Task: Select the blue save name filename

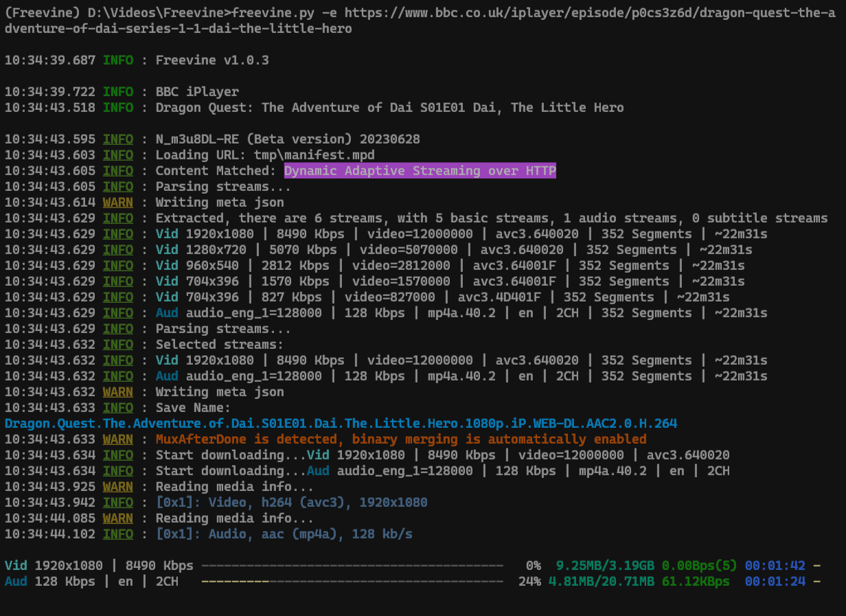Action: pyautogui.click(x=341, y=424)
